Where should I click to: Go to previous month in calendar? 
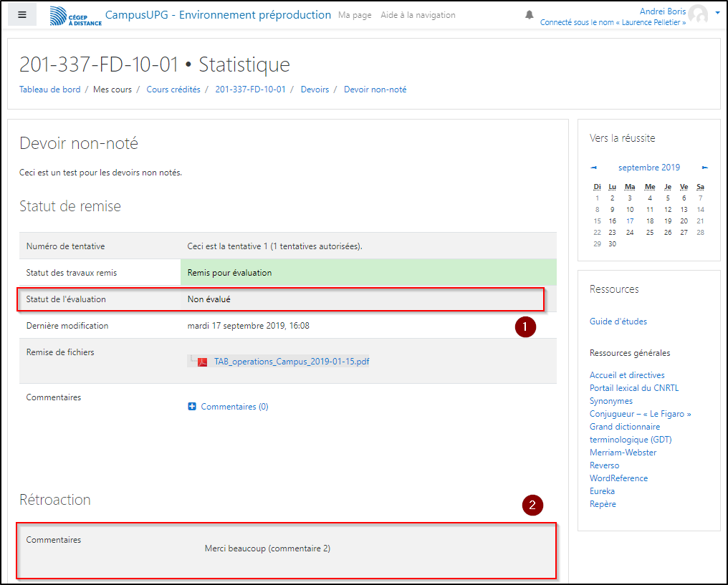pos(593,168)
